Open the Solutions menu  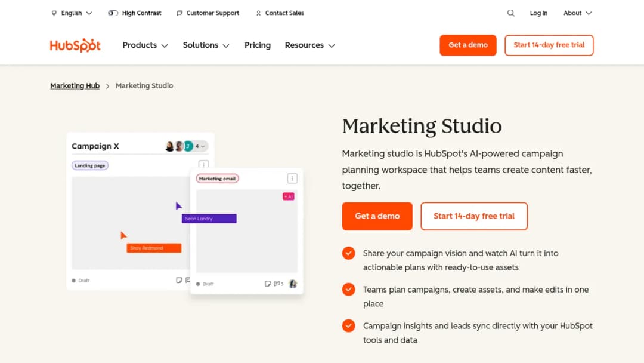pyautogui.click(x=206, y=45)
